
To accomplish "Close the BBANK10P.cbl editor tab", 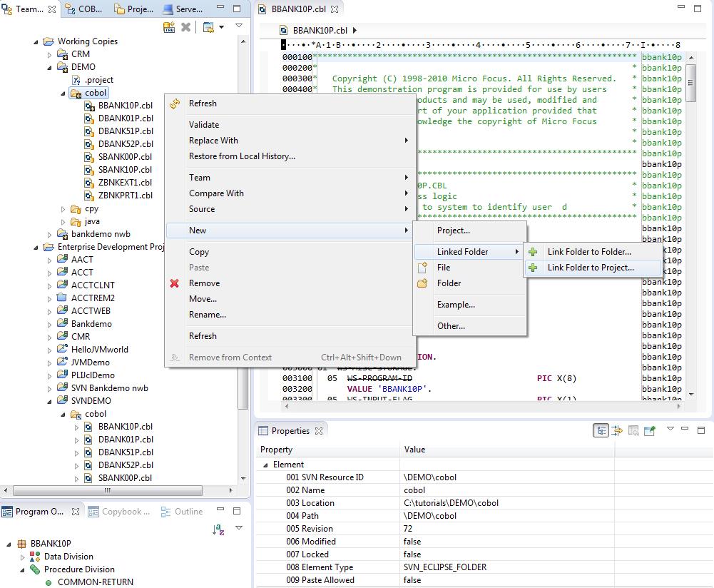I will coord(335,9).
